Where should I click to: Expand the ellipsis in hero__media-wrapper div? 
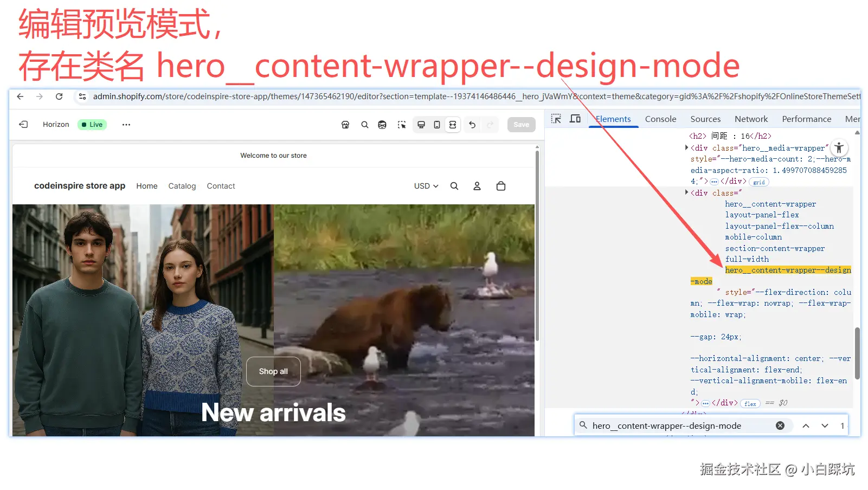click(x=714, y=182)
